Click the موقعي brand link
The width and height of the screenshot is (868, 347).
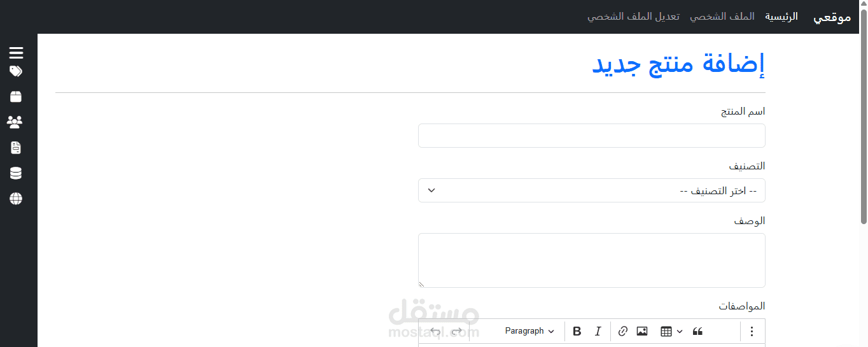[832, 17]
